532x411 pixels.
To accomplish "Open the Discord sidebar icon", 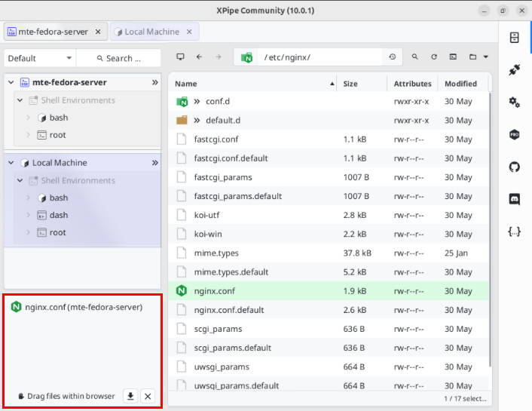I will pos(515,199).
